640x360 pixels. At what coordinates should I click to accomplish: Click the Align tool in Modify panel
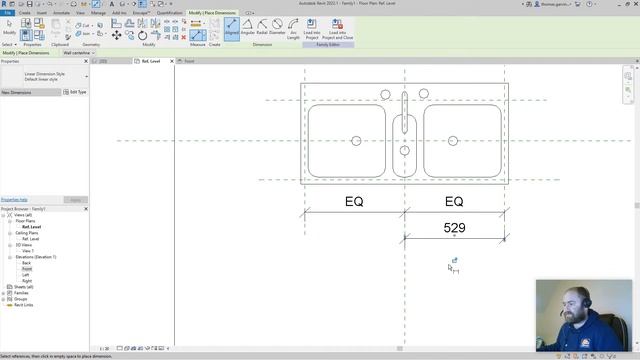tap(116, 23)
